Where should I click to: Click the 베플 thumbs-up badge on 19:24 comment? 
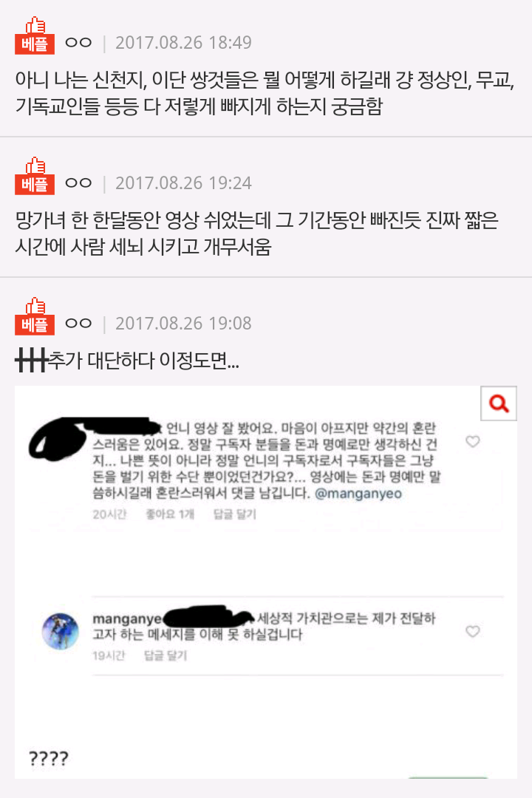pos(35,176)
